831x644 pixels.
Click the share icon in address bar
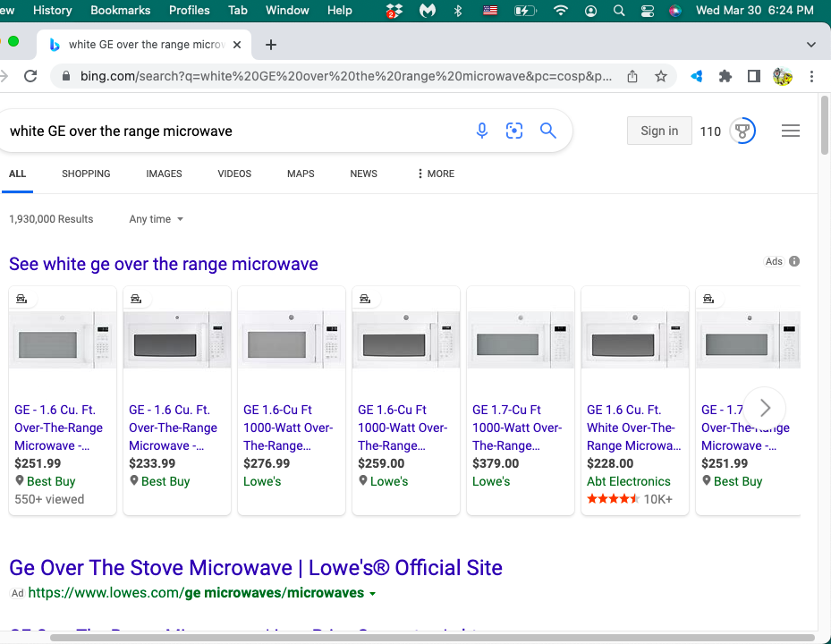click(632, 76)
